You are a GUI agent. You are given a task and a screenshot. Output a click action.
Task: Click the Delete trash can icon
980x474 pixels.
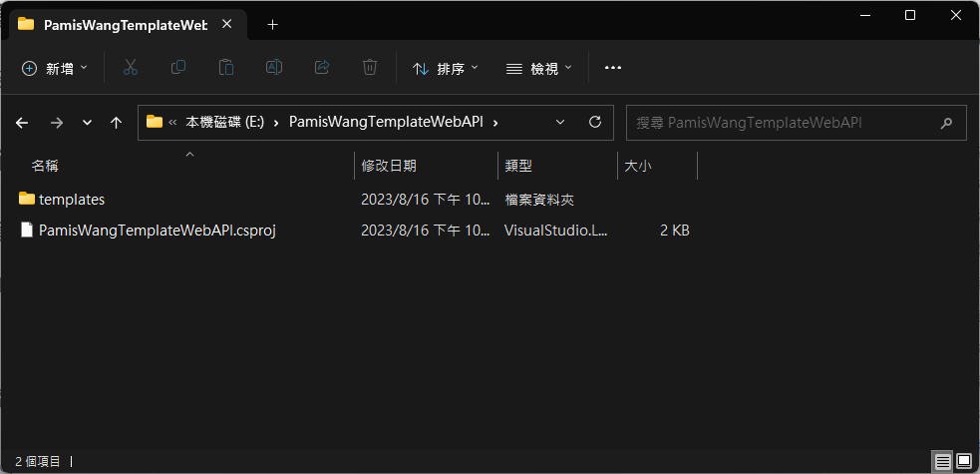(370, 68)
